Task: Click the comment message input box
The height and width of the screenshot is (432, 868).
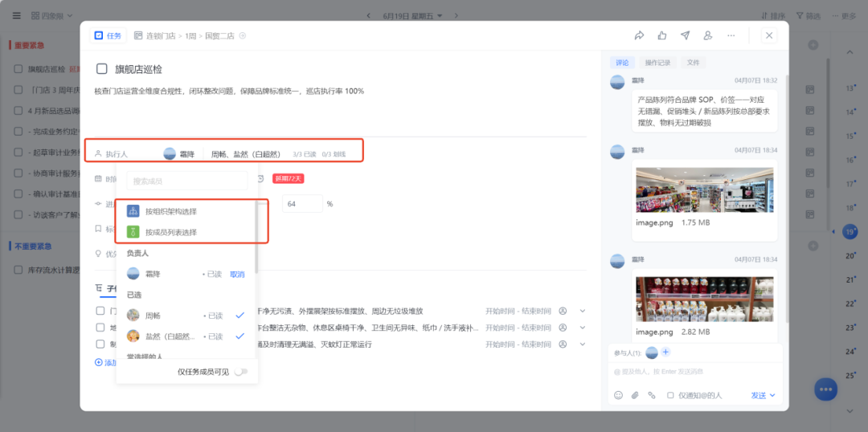Action: [694, 371]
